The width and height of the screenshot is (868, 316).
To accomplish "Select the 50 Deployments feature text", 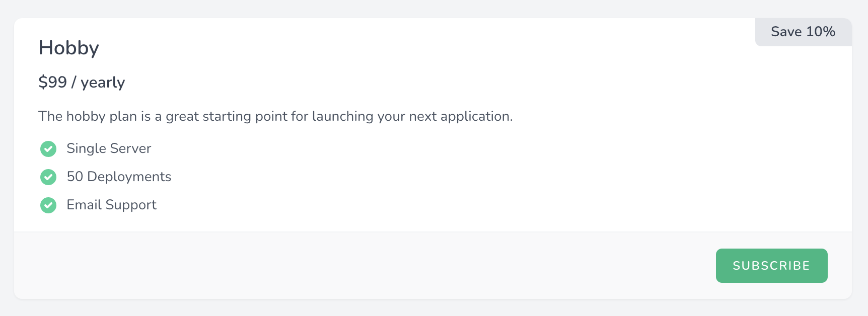I will 119,177.
